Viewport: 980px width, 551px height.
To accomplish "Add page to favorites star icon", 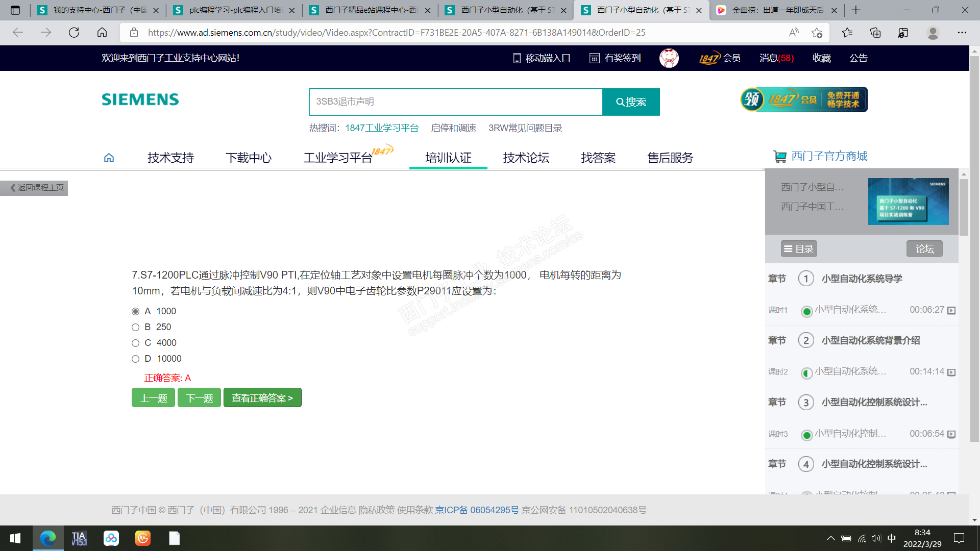I will [817, 33].
